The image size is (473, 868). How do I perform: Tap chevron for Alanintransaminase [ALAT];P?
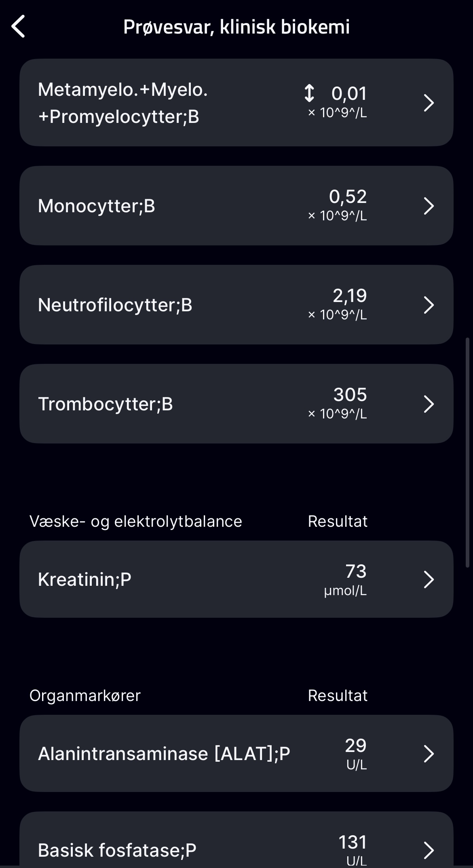pos(429,754)
